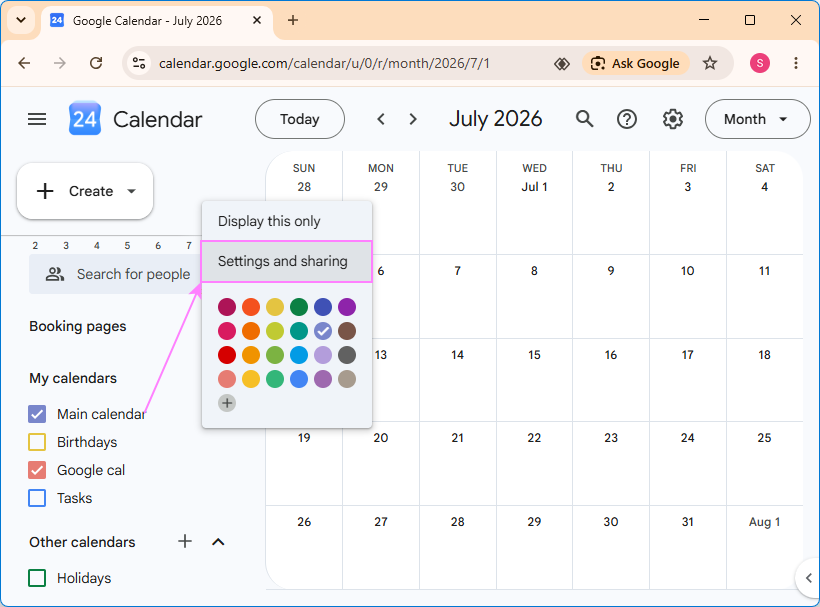Collapse the Other calendars section
This screenshot has width=820, height=607.
tap(218, 542)
